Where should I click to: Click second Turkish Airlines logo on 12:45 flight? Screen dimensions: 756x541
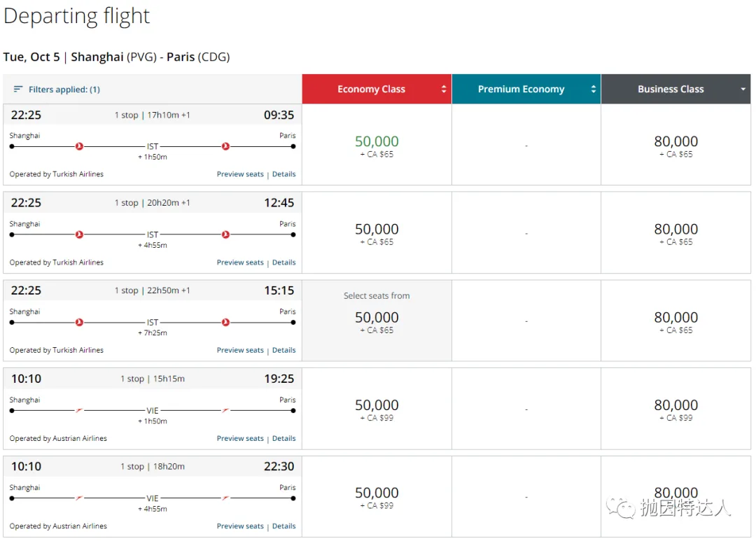(x=225, y=234)
